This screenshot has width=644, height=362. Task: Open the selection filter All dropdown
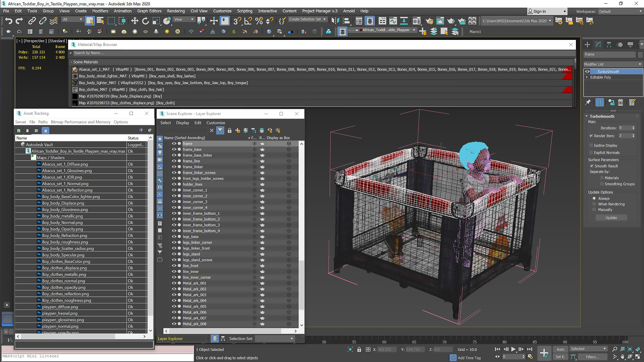[x=72, y=19]
